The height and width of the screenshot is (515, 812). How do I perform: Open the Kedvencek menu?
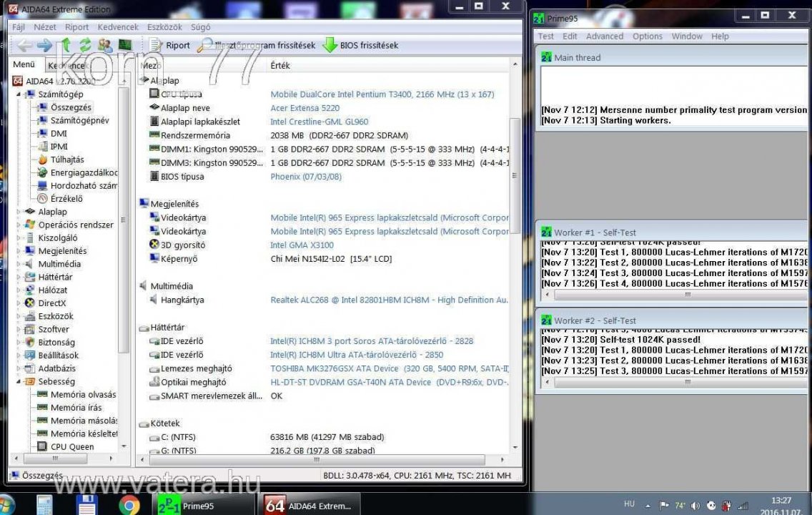click(x=118, y=27)
